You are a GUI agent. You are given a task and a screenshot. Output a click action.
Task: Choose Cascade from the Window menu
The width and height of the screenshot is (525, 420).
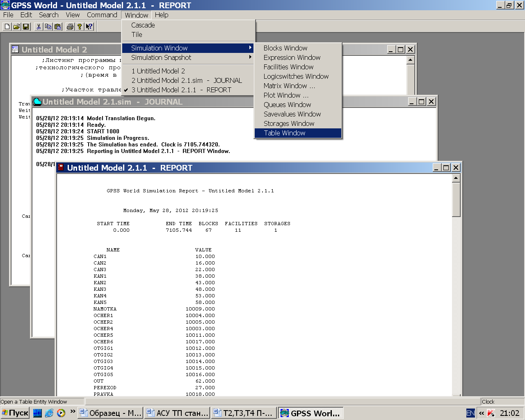click(x=188, y=25)
